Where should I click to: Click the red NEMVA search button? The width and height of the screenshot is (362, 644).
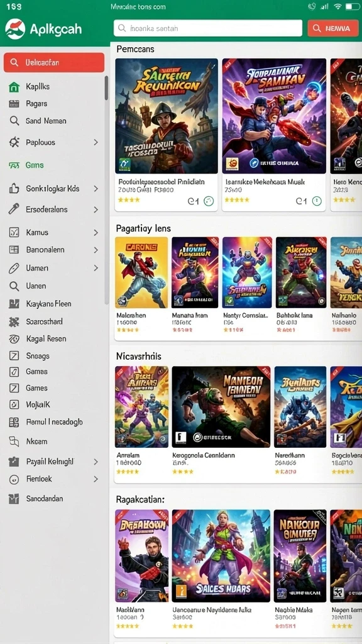tap(333, 28)
